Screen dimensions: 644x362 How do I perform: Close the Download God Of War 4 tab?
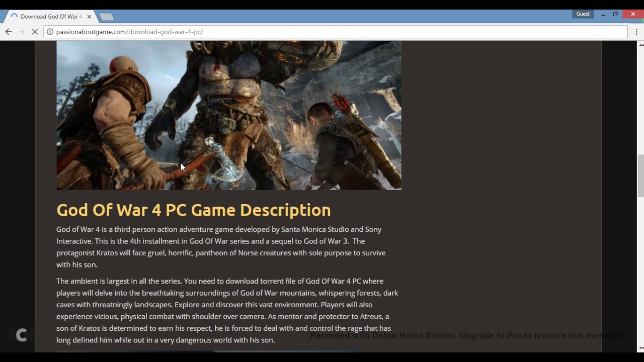click(x=89, y=17)
